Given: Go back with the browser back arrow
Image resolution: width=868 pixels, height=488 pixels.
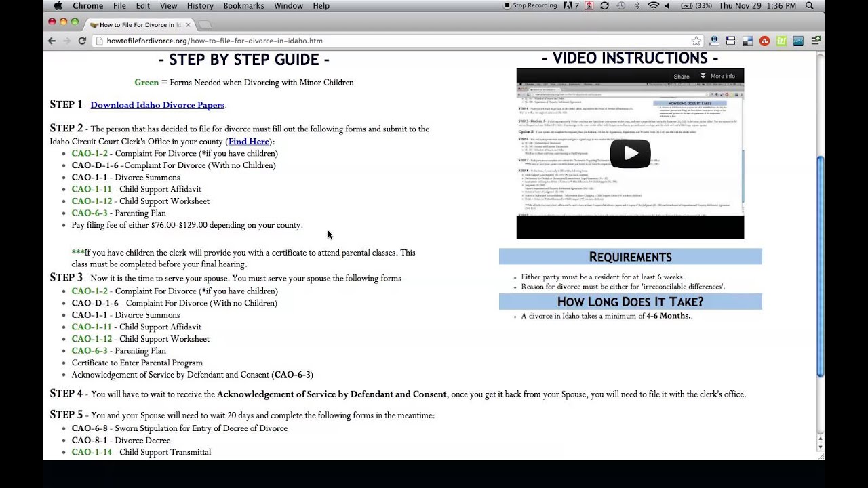Looking at the screenshot, I should [x=52, y=41].
